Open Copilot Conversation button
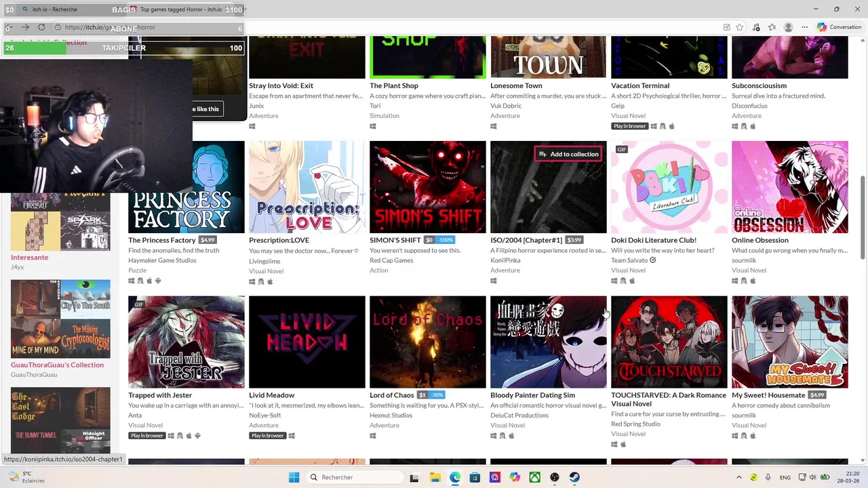Screen dimensions: 868x488 tap(840, 27)
